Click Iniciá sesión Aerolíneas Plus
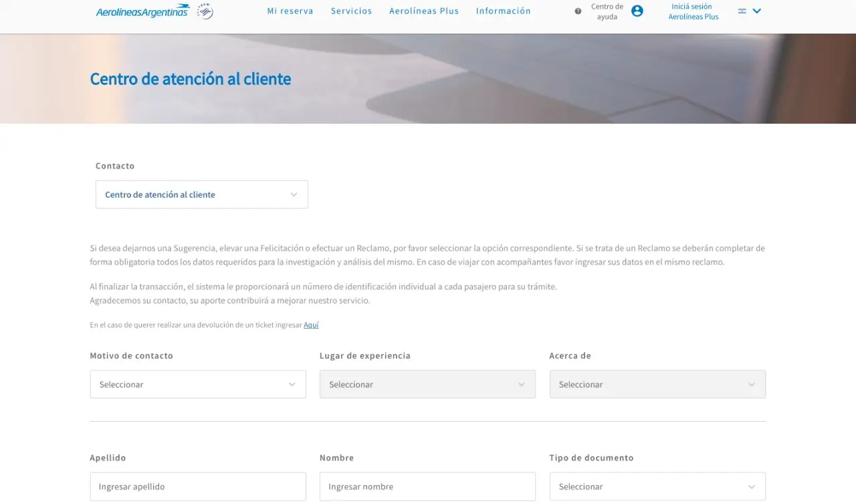Viewport: 856px width, 504px height. coord(693,11)
